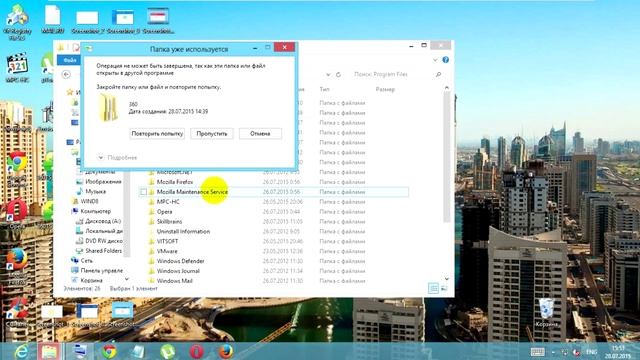This screenshot has width=640, height=360.
Task: Expand the Подробнее details section
Action: pos(118,158)
